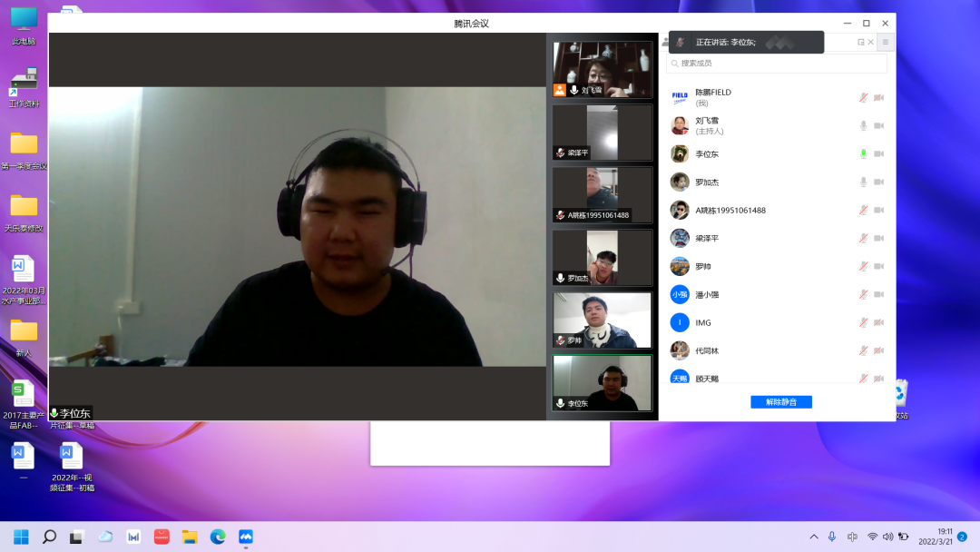
Task: Toggle camera for 陈鹏FIELD
Action: coord(878,97)
